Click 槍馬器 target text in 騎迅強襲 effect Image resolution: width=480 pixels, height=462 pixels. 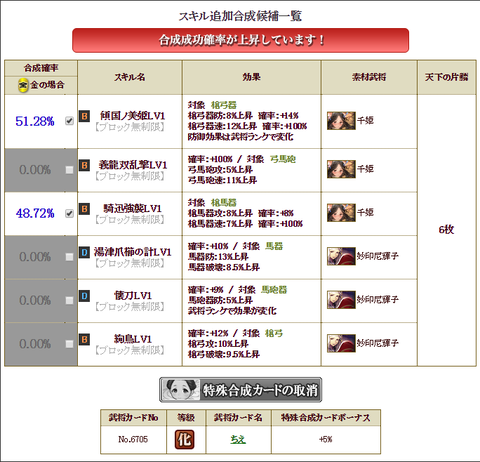tap(224, 203)
